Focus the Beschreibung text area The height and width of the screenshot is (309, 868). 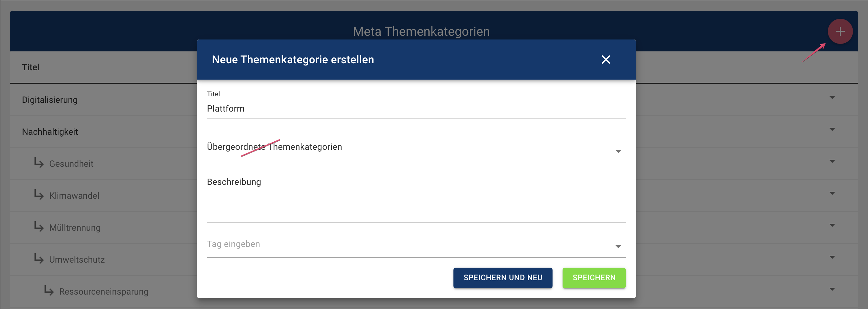[416, 198]
